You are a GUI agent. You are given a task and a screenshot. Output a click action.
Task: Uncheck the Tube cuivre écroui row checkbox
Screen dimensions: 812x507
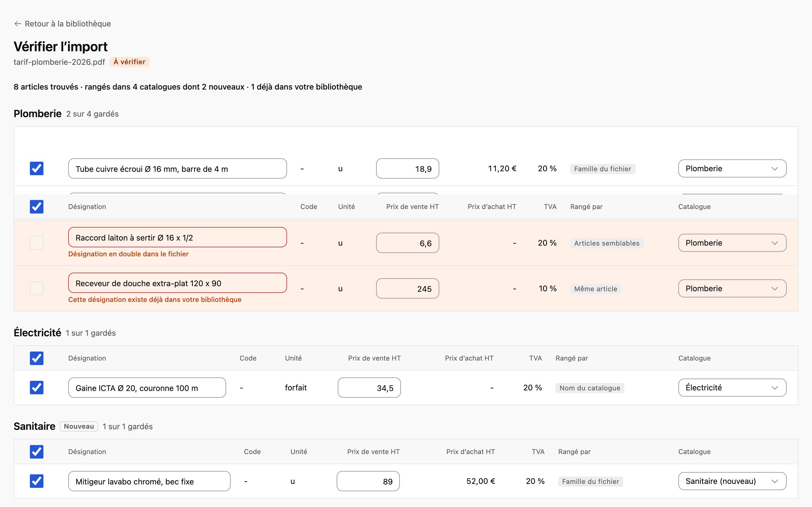[x=37, y=168]
